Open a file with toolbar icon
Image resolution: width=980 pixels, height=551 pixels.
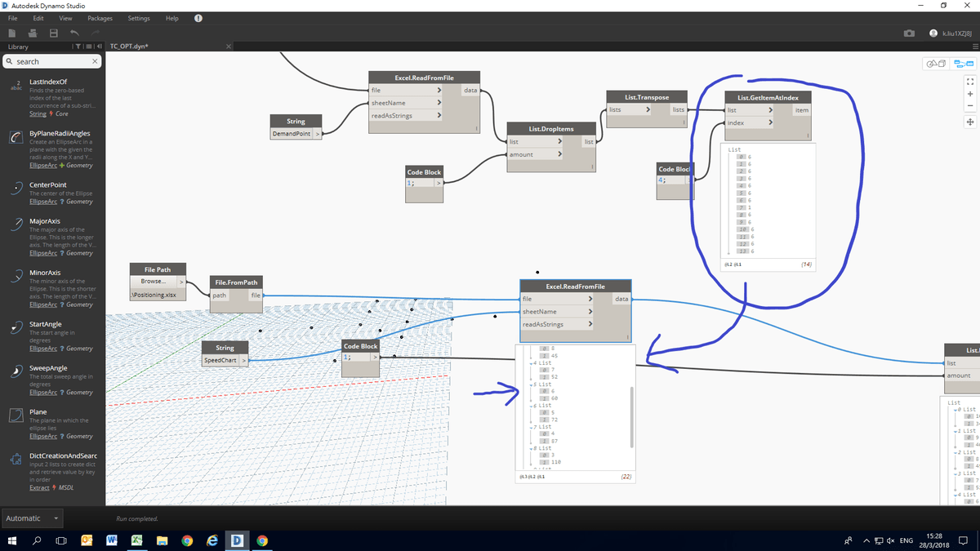click(33, 33)
